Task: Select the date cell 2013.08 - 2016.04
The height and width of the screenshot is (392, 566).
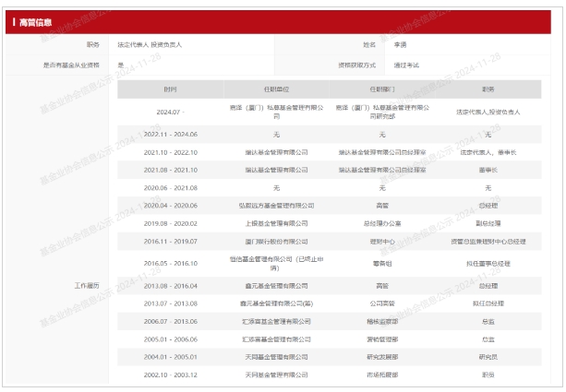Action: (x=171, y=286)
